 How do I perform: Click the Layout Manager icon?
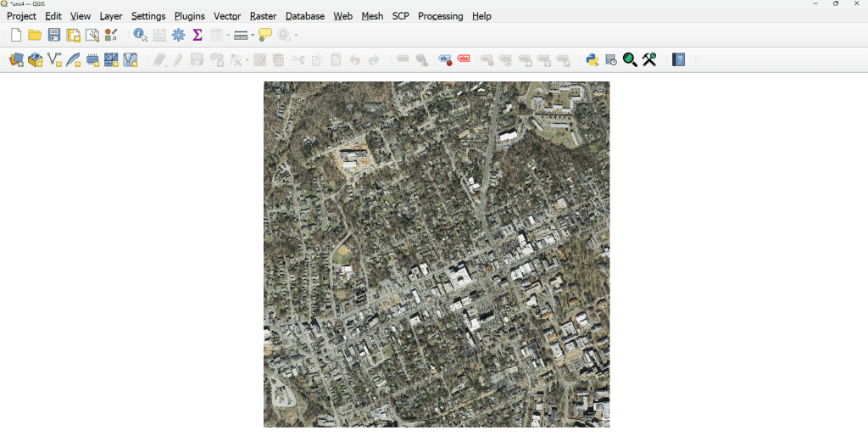(92, 35)
